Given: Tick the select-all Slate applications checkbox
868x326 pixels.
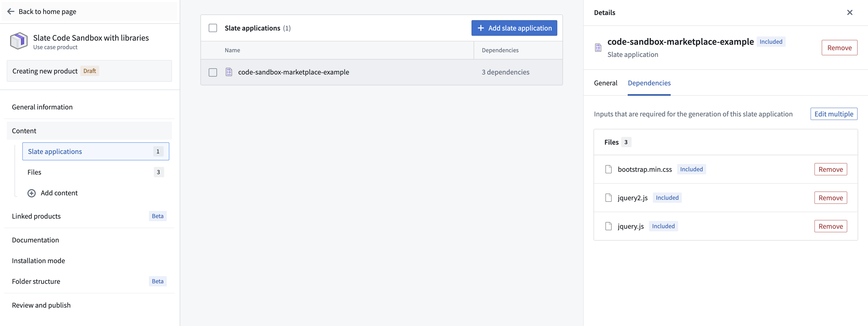Looking at the screenshot, I should pos(213,28).
